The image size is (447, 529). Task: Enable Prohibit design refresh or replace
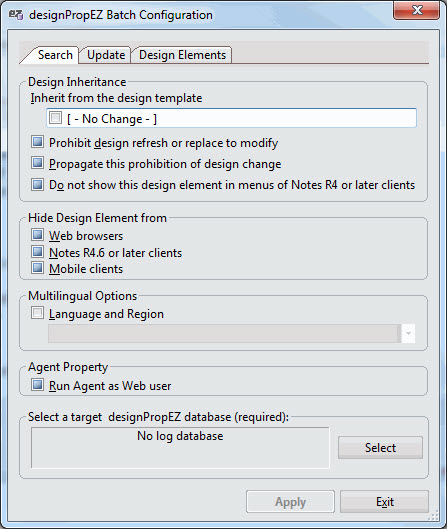pyautogui.click(x=37, y=142)
